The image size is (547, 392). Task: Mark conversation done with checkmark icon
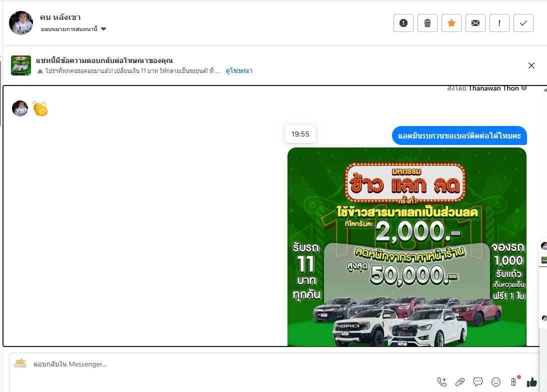click(523, 23)
